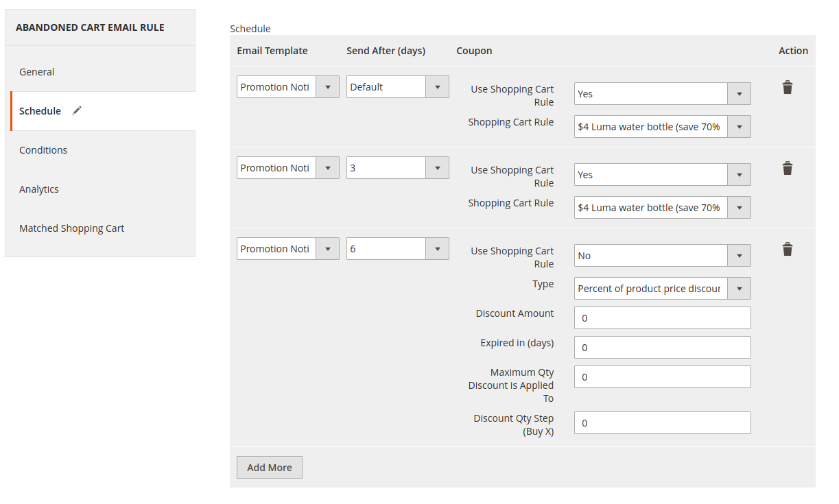Go to the Analytics tab
Screen dimensions: 839x504
(x=39, y=189)
